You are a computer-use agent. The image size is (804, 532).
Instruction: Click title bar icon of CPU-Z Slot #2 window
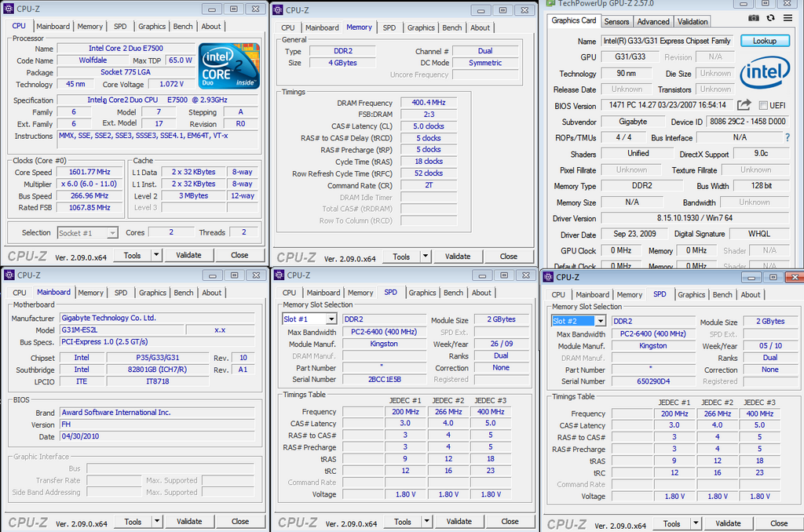[x=548, y=277]
